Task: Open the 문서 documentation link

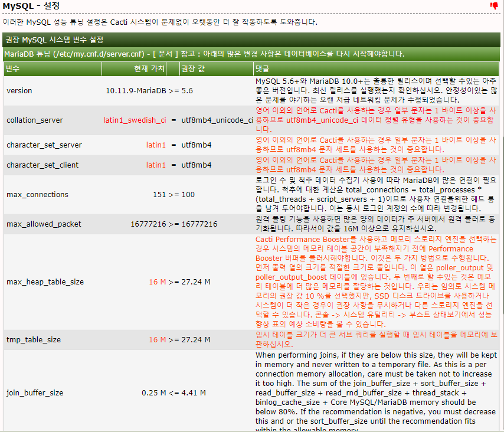Action: [165, 54]
